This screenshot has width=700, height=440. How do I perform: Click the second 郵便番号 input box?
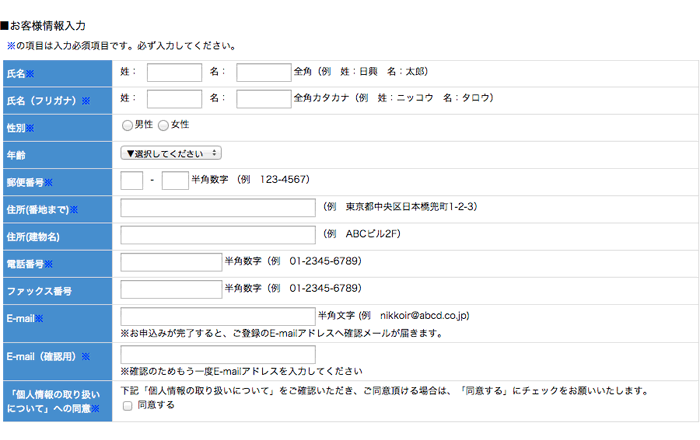[x=175, y=181]
